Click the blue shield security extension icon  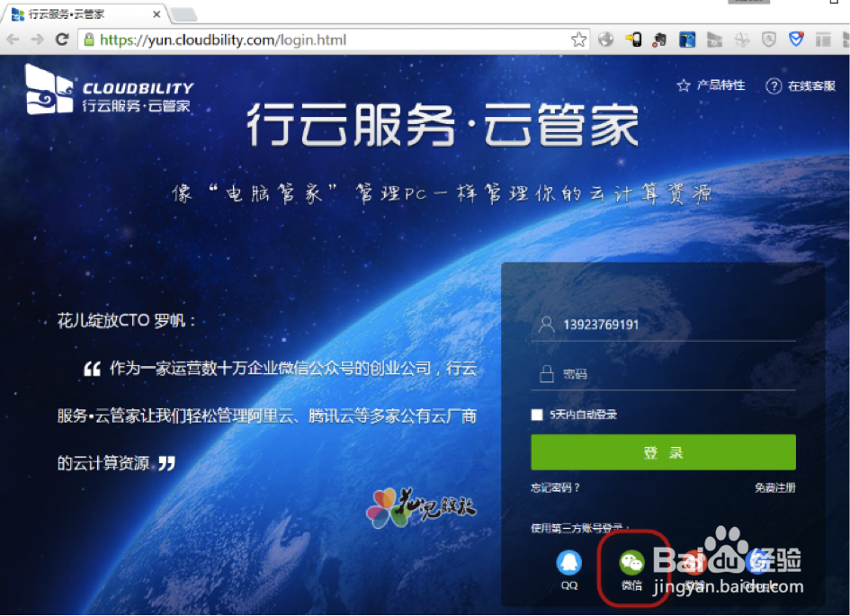click(794, 39)
